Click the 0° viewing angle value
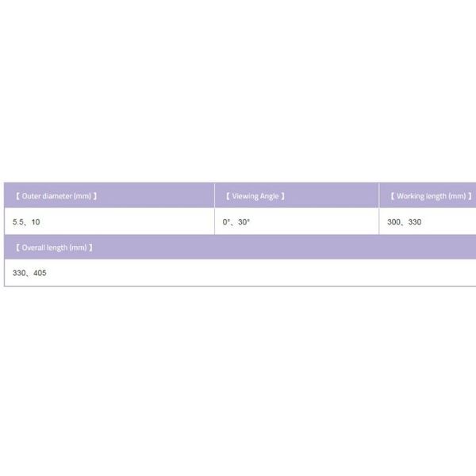The image size is (476, 476). click(226, 222)
